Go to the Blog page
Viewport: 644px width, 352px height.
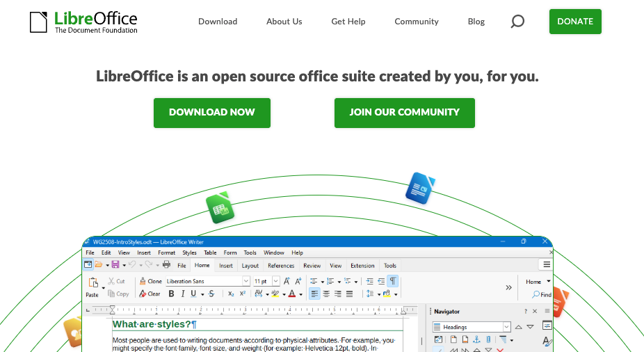coord(476,22)
